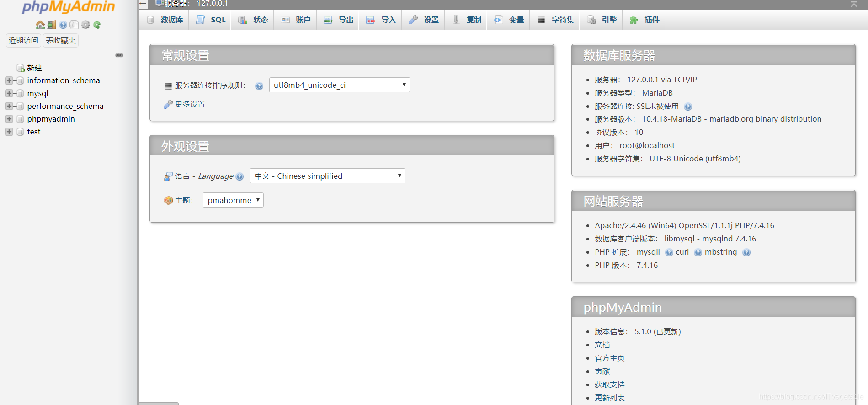This screenshot has height=405, width=868.
Task: Open the SQL tab
Action: point(211,20)
